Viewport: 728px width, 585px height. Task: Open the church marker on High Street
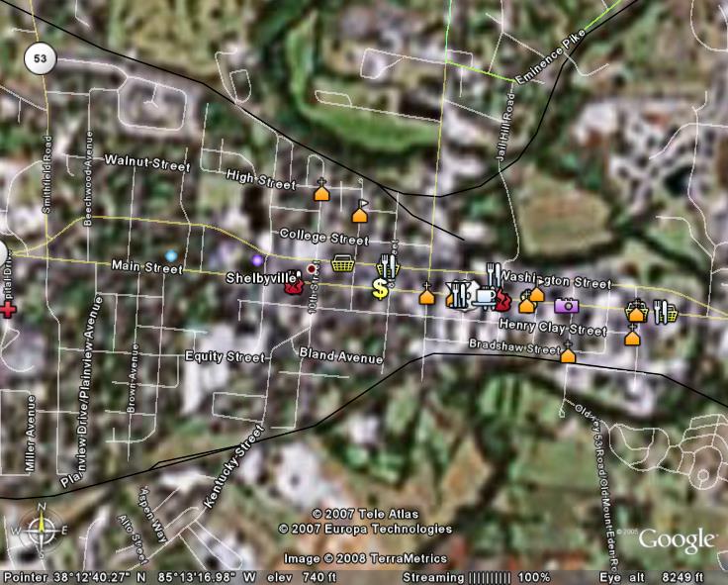point(320,193)
